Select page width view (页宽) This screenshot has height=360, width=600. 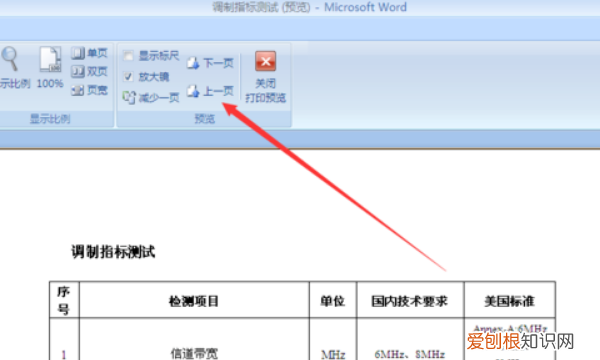point(89,90)
